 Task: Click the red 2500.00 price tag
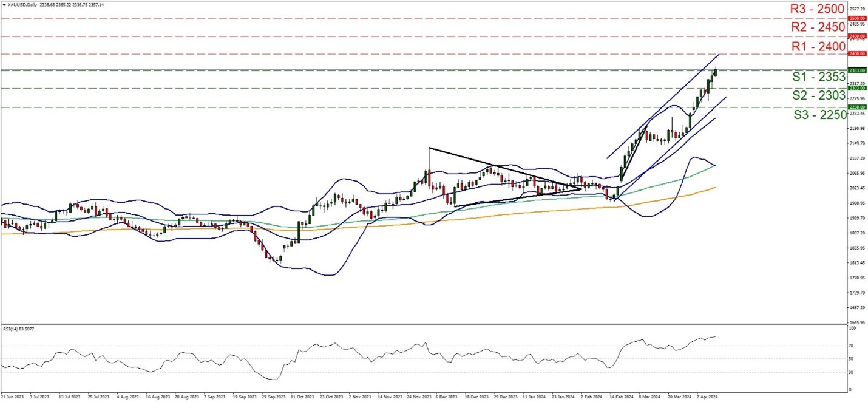tap(856, 19)
